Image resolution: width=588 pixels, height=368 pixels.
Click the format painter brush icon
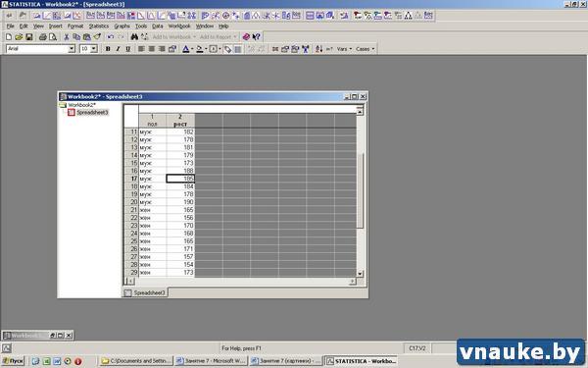pos(97,37)
